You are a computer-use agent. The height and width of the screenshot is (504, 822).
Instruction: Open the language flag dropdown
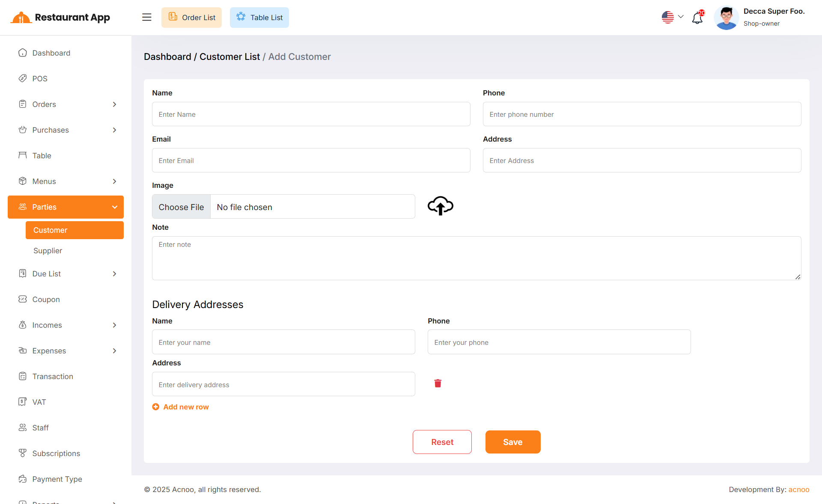point(672,17)
